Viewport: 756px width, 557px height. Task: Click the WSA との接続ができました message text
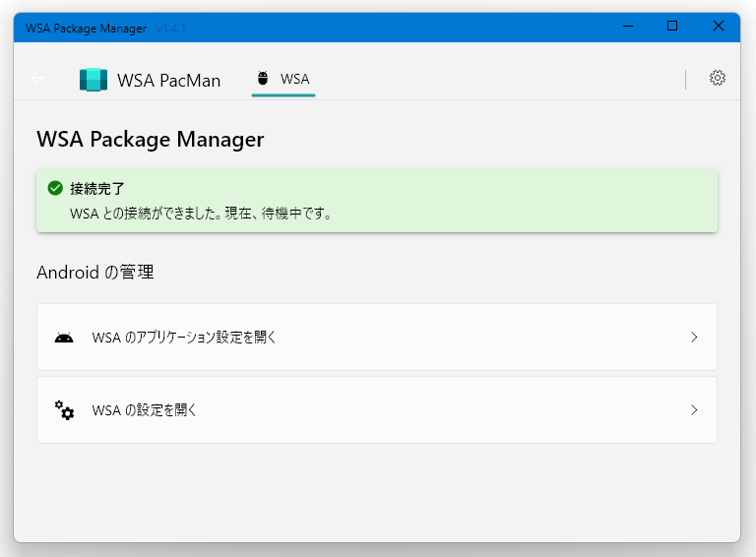(201, 214)
